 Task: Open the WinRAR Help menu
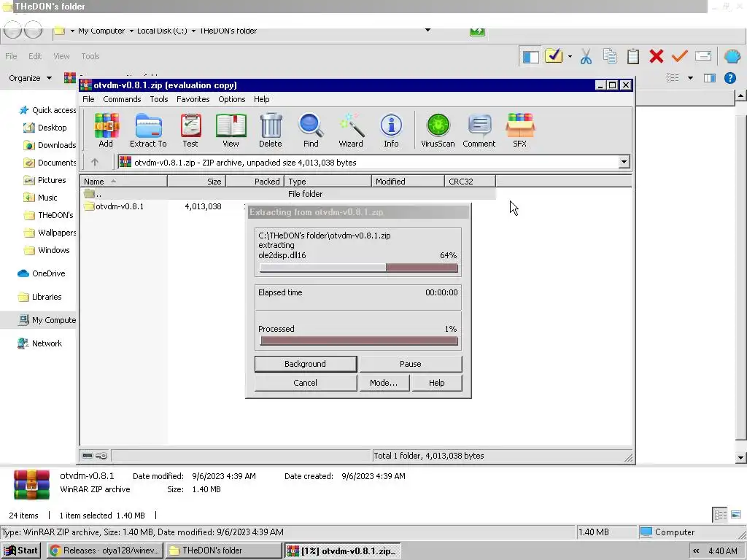(x=262, y=99)
